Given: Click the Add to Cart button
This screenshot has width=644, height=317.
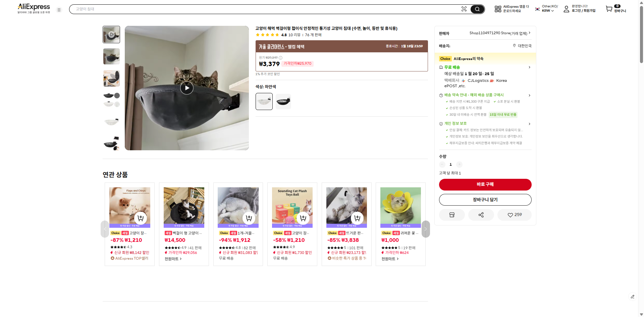Looking at the screenshot, I should (485, 200).
